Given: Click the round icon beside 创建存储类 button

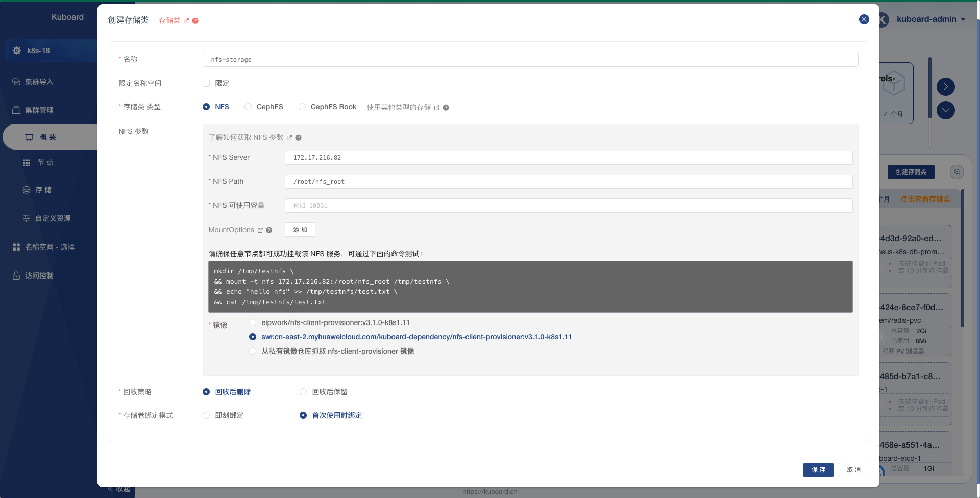Looking at the screenshot, I should [957, 172].
